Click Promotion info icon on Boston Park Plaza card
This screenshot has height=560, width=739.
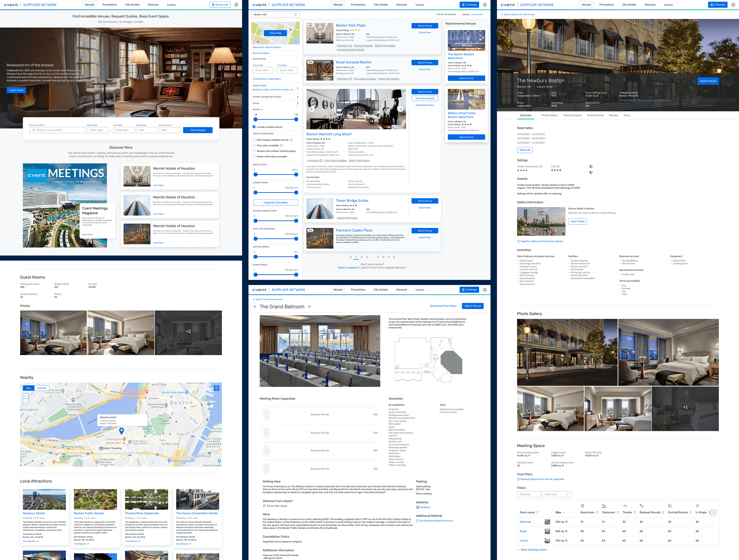point(350,46)
